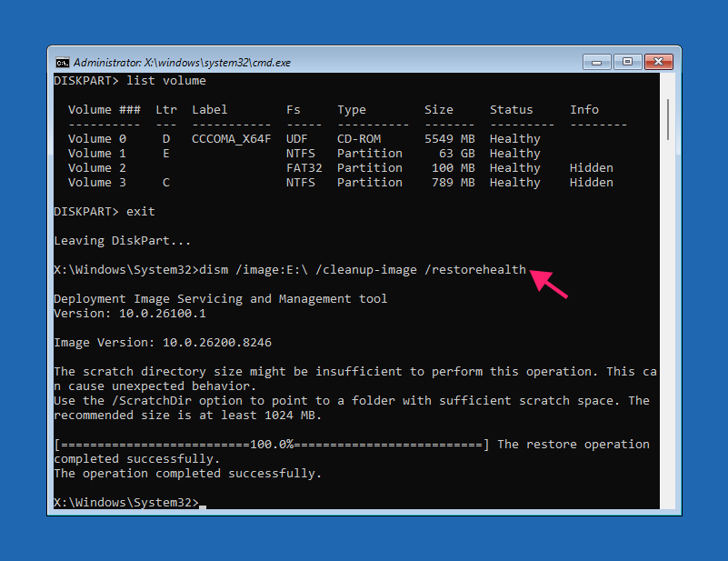Viewport: 728px width, 561px height.
Task: Click 'Deployment Image Servicing and Management tool' line
Action: 221,299
